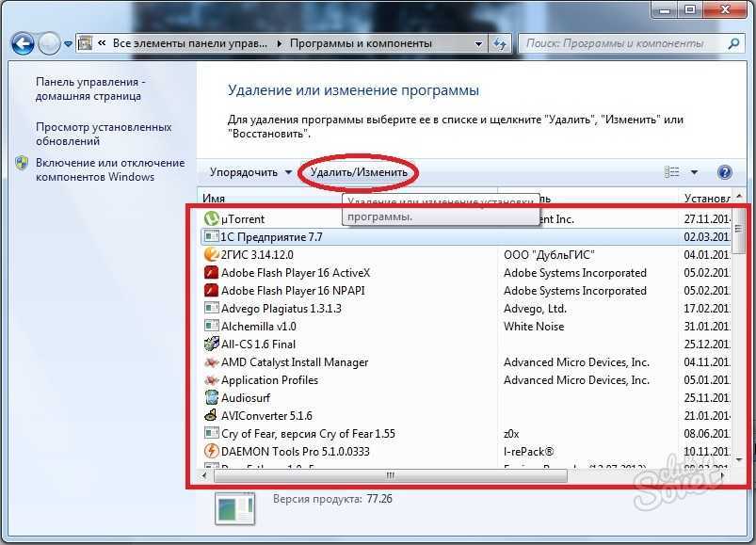Click the 'White Noise' publisher cell
The width and height of the screenshot is (756, 545).
[x=534, y=327]
